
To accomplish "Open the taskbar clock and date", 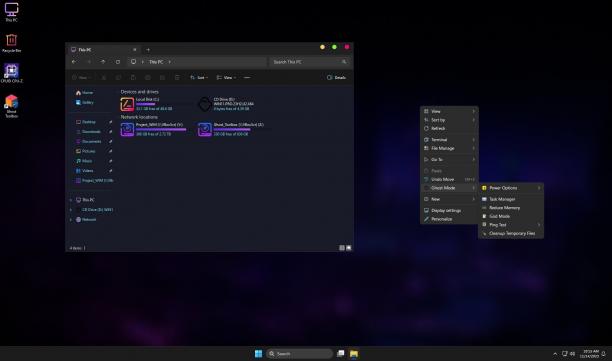I will (x=589, y=354).
